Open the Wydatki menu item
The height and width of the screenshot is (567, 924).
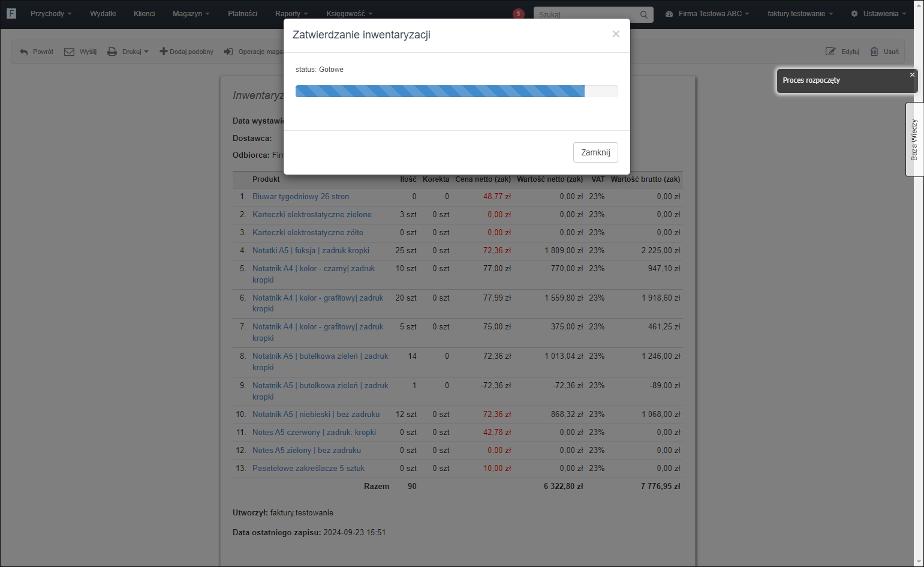pyautogui.click(x=103, y=14)
